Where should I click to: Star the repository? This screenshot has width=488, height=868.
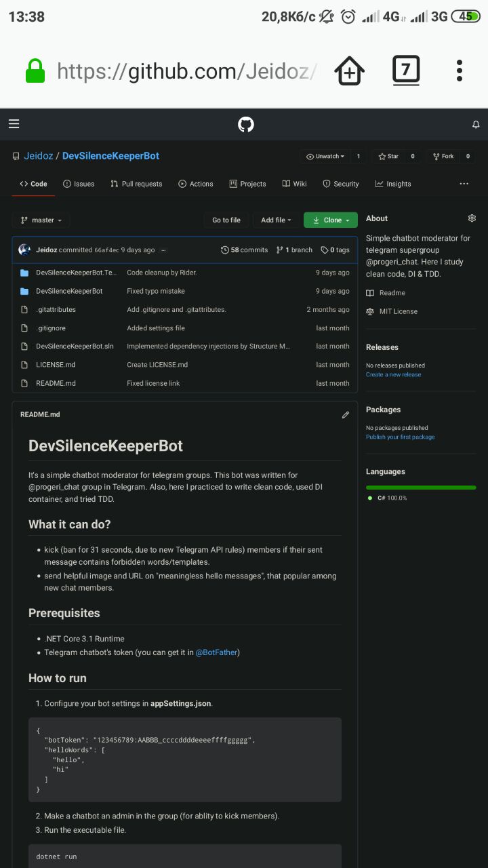(x=388, y=156)
